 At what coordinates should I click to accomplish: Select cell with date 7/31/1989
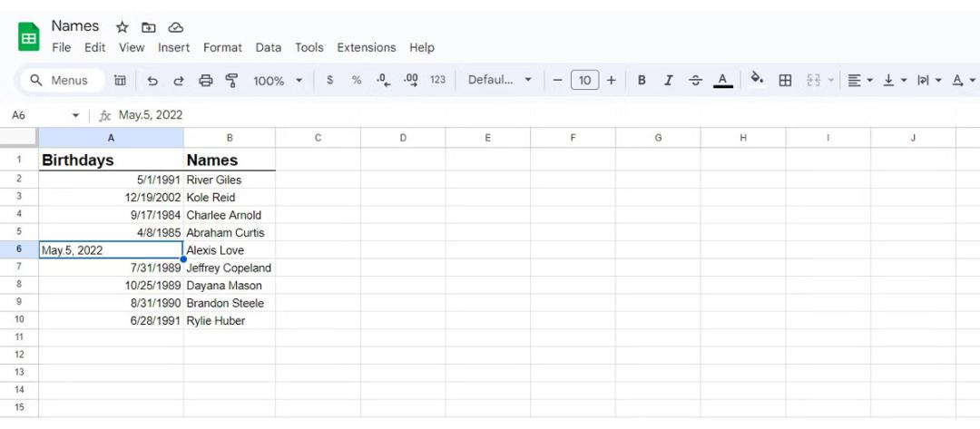click(x=112, y=268)
